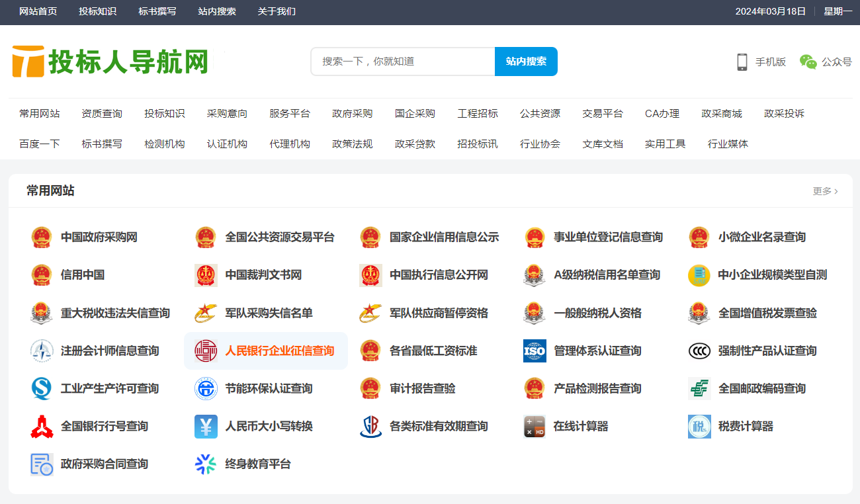This screenshot has width=860, height=504.
Task: Open 站内搜索 in top bar
Action: 217,11
